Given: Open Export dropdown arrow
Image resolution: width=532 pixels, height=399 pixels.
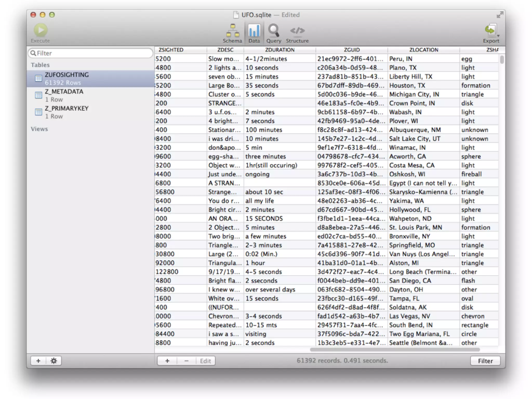Looking at the screenshot, I should coord(498,36).
